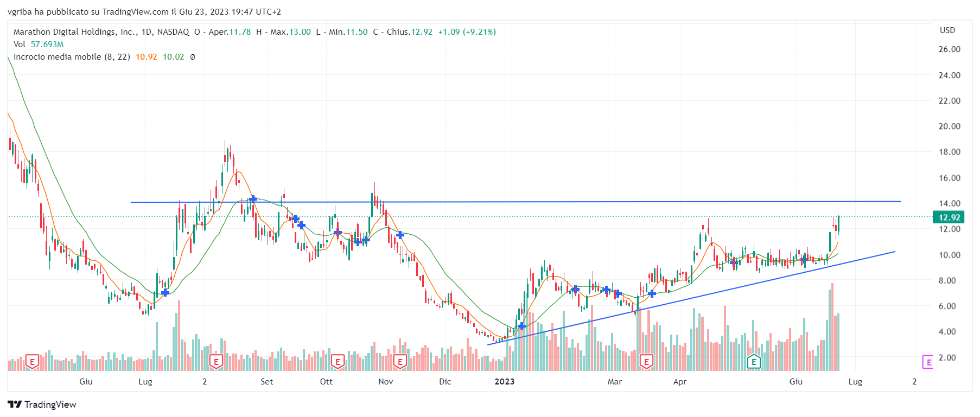Click the +1.09 (+9.21%) change value
Image resolution: width=980 pixels, height=417 pixels.
click(x=467, y=32)
